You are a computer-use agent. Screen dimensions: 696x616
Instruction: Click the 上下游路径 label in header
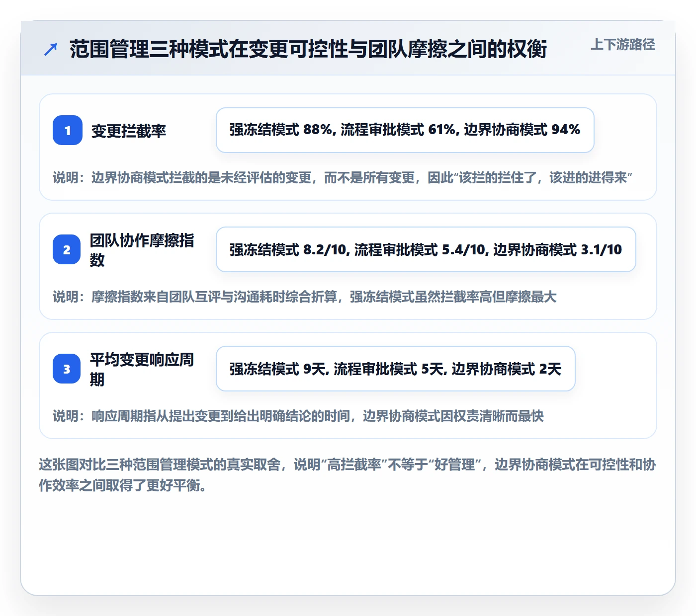pos(622,45)
